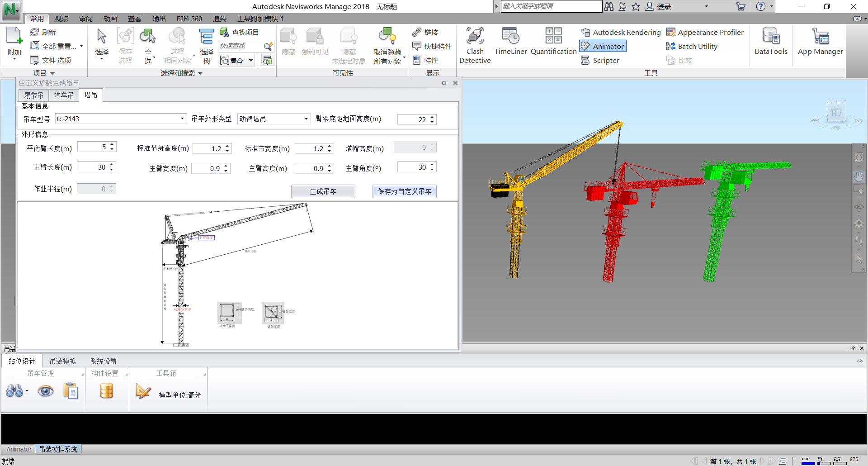868x466 pixels.
Task: Click Find Items (查找项目)
Action: [x=239, y=32]
